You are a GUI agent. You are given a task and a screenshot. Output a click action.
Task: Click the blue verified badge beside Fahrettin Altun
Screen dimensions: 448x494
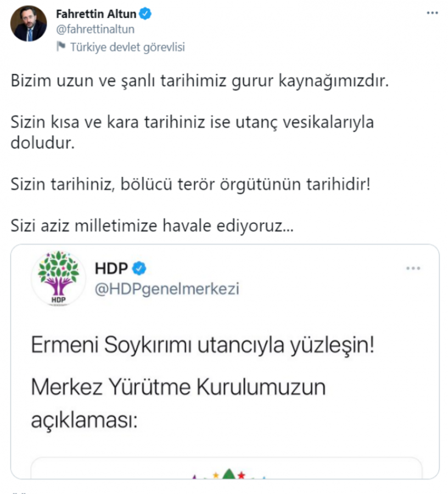[145, 14]
